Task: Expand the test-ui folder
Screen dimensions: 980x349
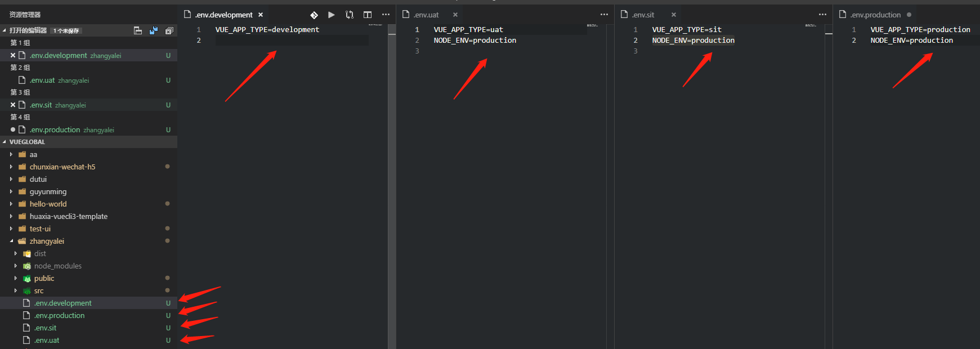Action: [11, 229]
